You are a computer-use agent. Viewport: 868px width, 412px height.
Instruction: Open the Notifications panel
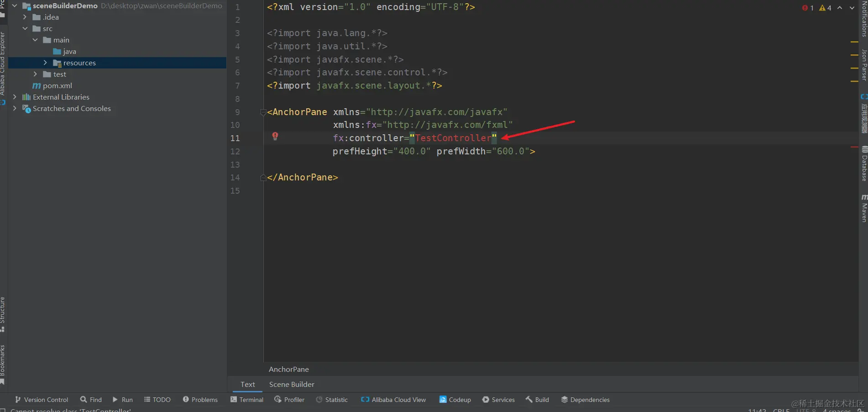(863, 18)
